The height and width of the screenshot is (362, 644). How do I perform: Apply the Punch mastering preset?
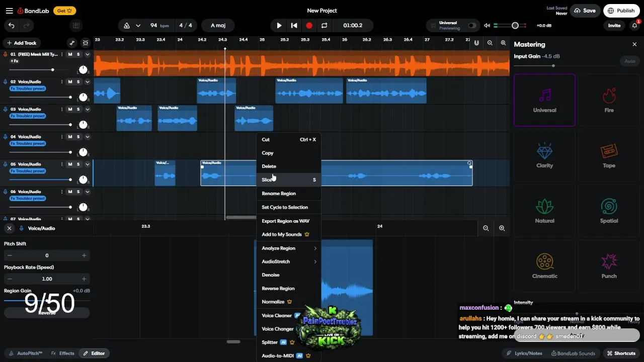pyautogui.click(x=609, y=266)
